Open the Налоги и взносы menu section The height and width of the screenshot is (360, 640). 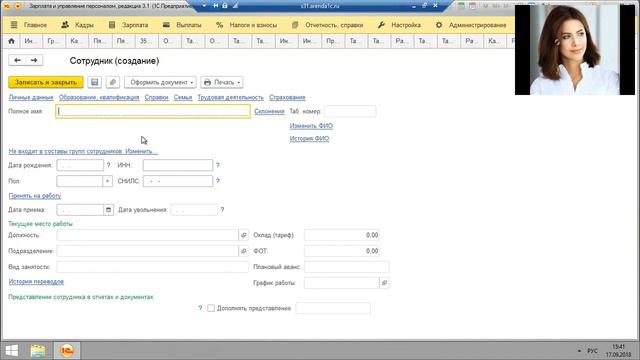tap(247, 25)
